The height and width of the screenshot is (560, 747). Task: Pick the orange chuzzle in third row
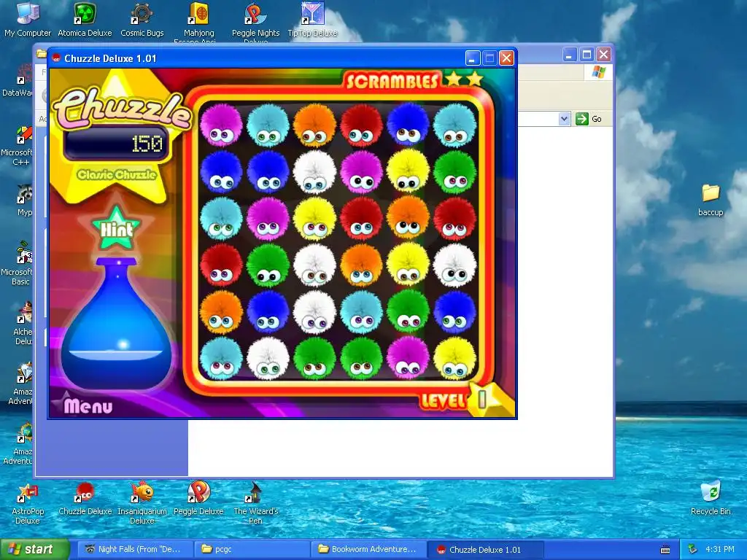[408, 218]
